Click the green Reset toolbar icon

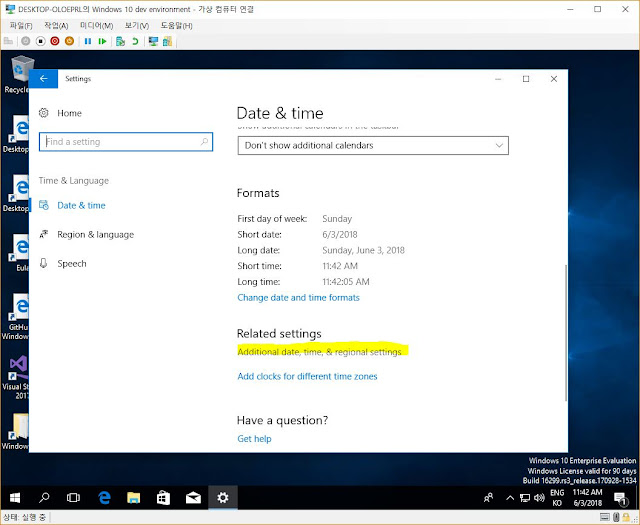pos(102,41)
